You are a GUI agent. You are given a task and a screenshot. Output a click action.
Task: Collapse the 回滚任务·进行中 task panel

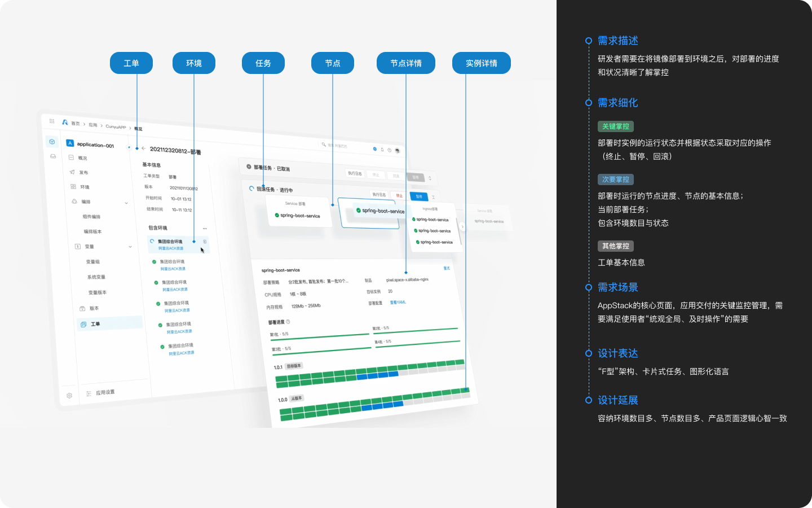[x=434, y=197]
